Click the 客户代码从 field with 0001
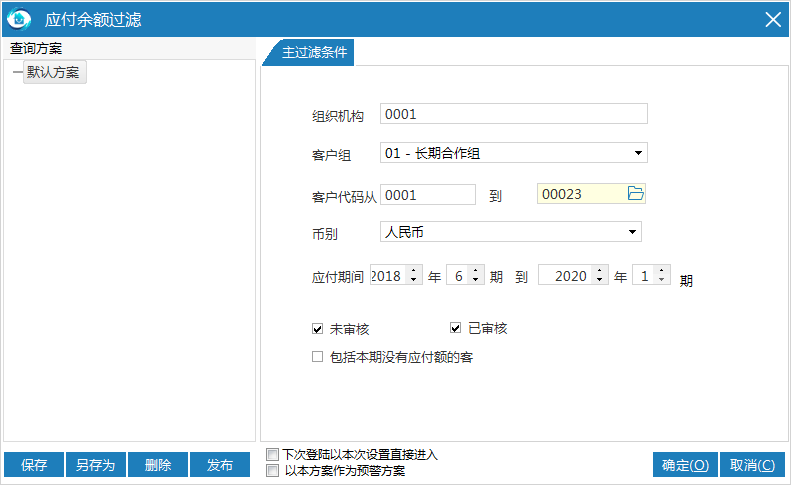Viewport: 791px width, 485px height. 428,195
